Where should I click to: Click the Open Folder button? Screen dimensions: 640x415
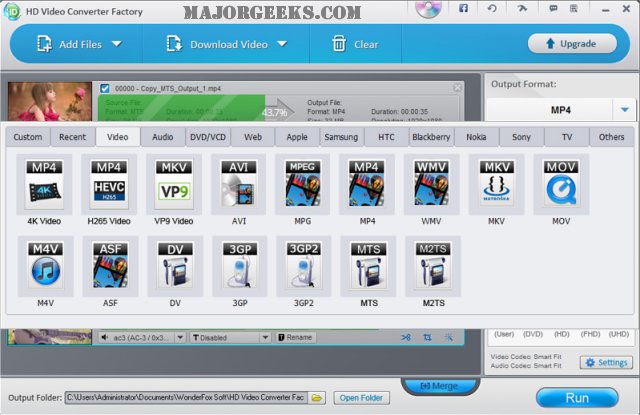(x=361, y=397)
